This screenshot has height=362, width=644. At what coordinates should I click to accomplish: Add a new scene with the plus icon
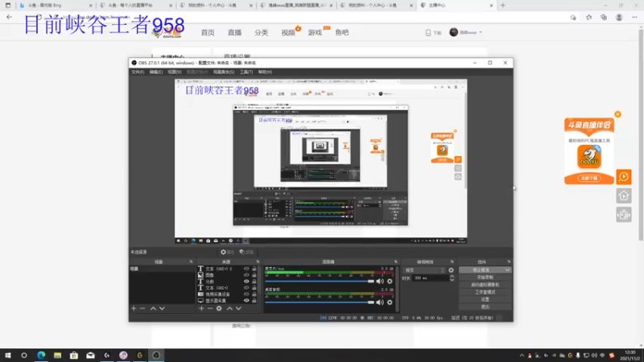(x=134, y=308)
